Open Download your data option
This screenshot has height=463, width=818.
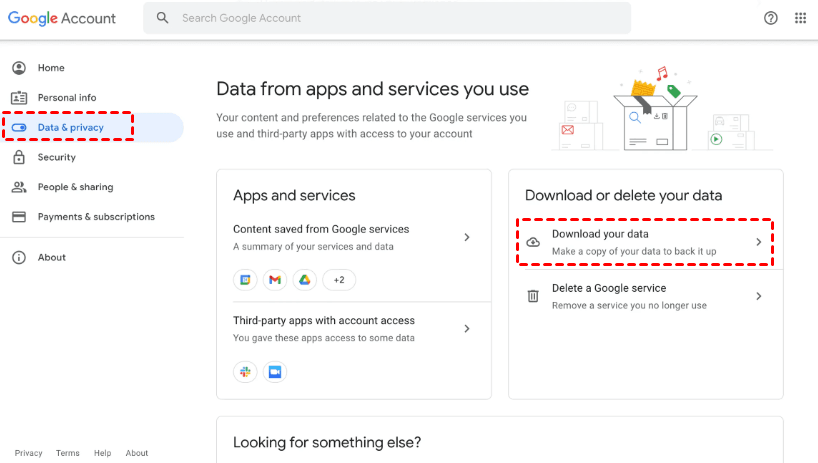click(645, 242)
